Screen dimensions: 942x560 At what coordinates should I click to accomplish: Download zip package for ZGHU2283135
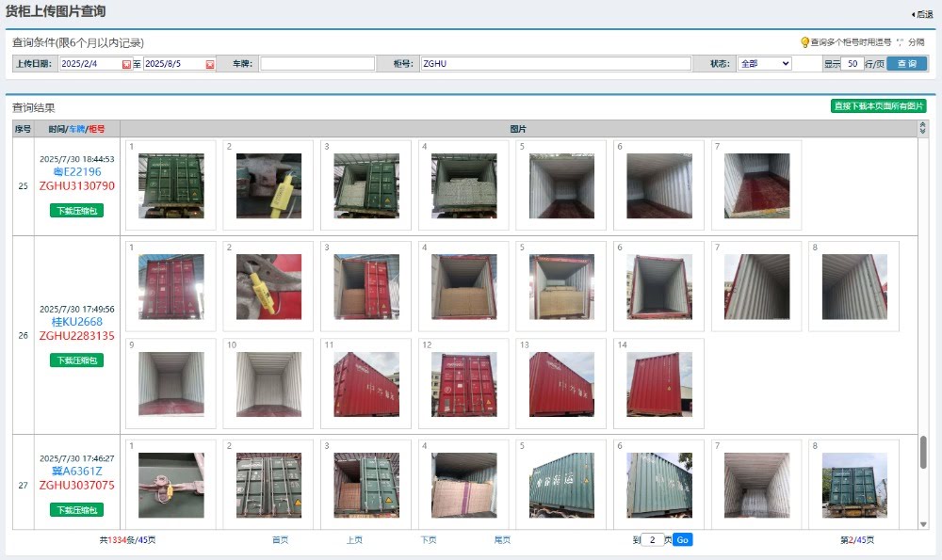tap(76, 360)
